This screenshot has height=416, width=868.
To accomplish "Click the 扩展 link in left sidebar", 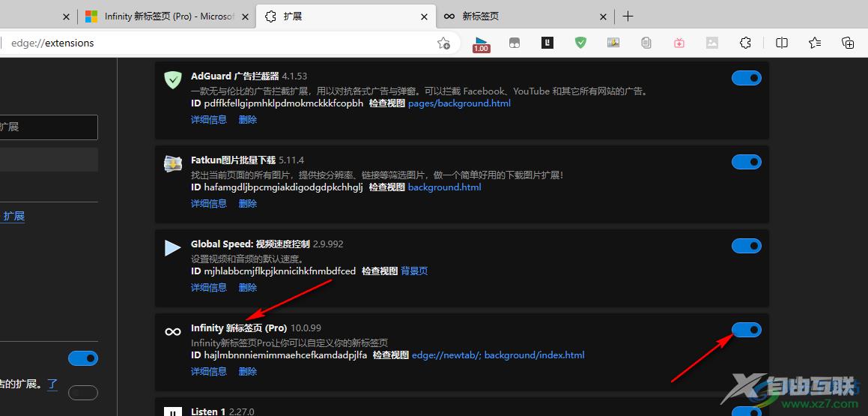I will pyautogui.click(x=13, y=217).
